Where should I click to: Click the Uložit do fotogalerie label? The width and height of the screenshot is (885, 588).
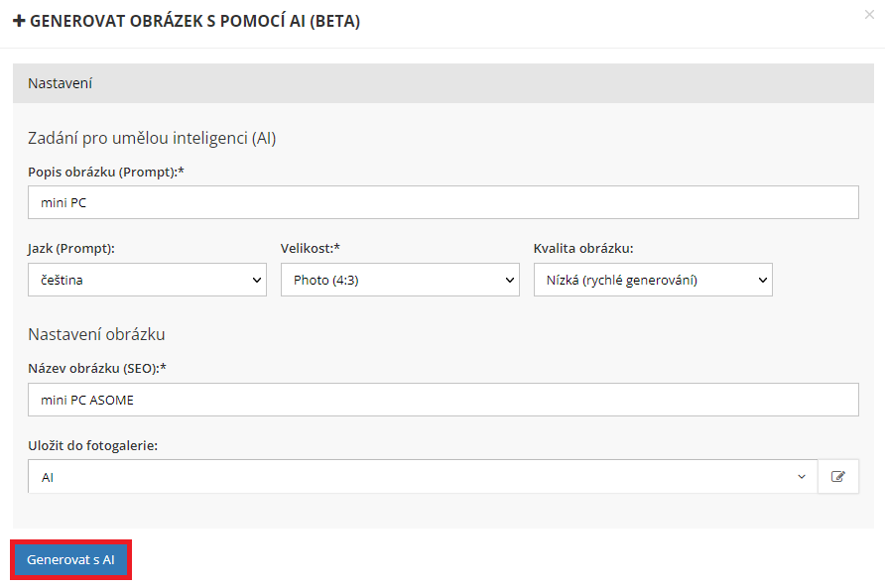[x=92, y=445]
